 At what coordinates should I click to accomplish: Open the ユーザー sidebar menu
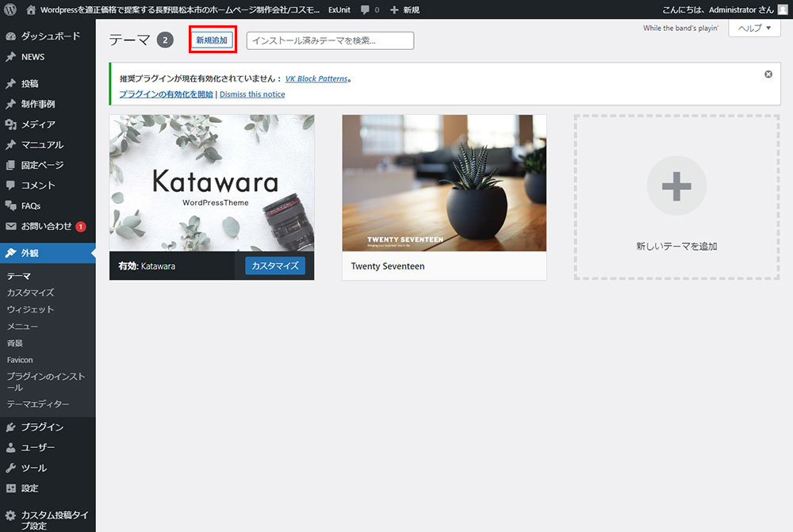(38, 448)
